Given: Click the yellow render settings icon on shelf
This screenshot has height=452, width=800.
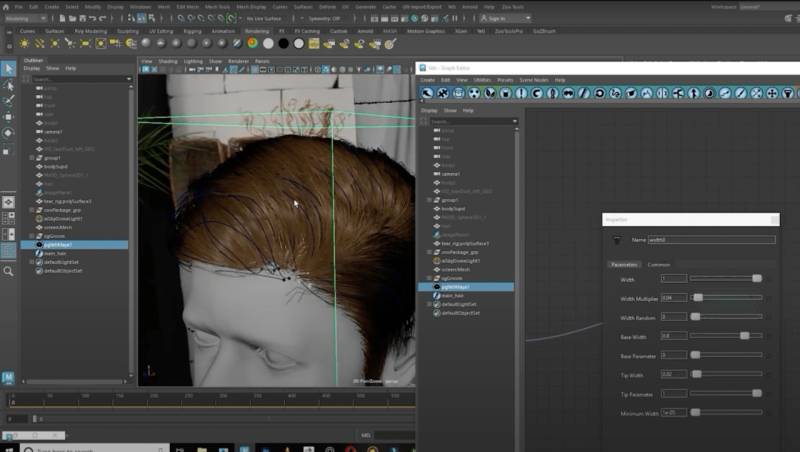Looking at the screenshot, I should (x=314, y=44).
